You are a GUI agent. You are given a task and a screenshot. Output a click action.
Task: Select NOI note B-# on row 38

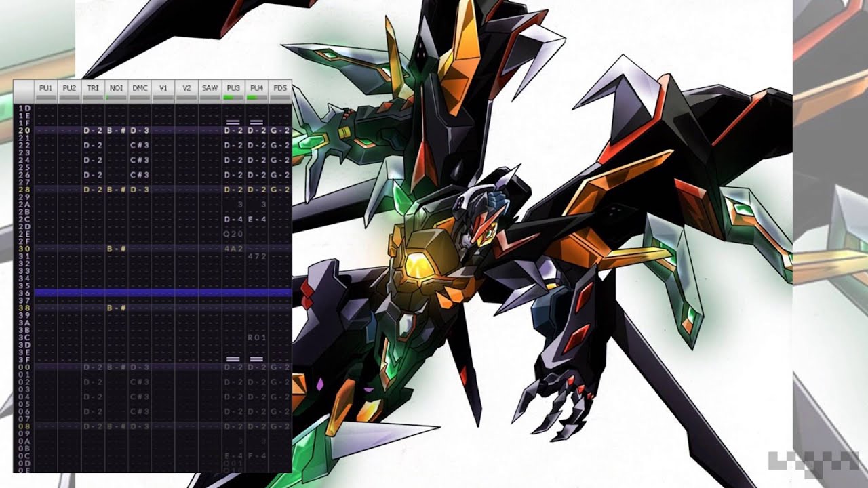[116, 308]
